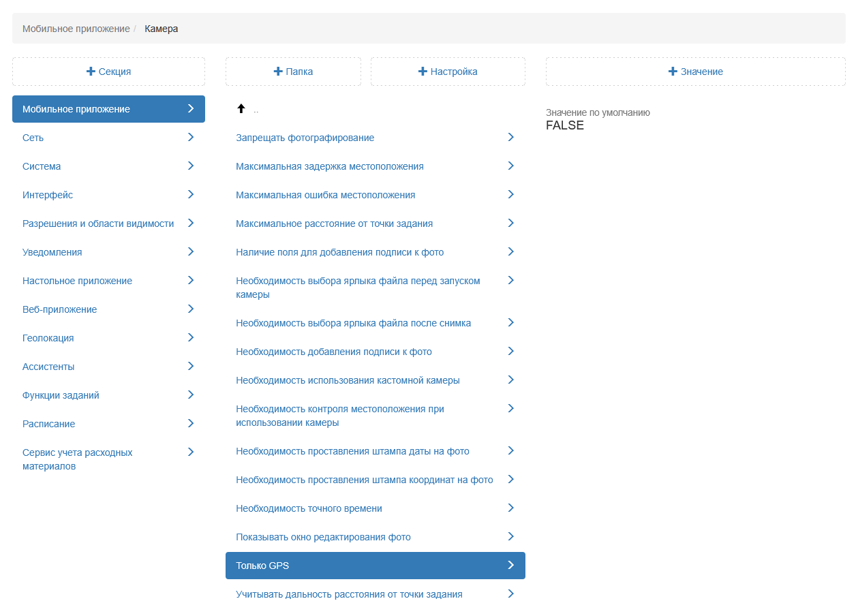The image size is (858, 616).
Task: Click the plus icon on Значение button
Action: [673, 72]
